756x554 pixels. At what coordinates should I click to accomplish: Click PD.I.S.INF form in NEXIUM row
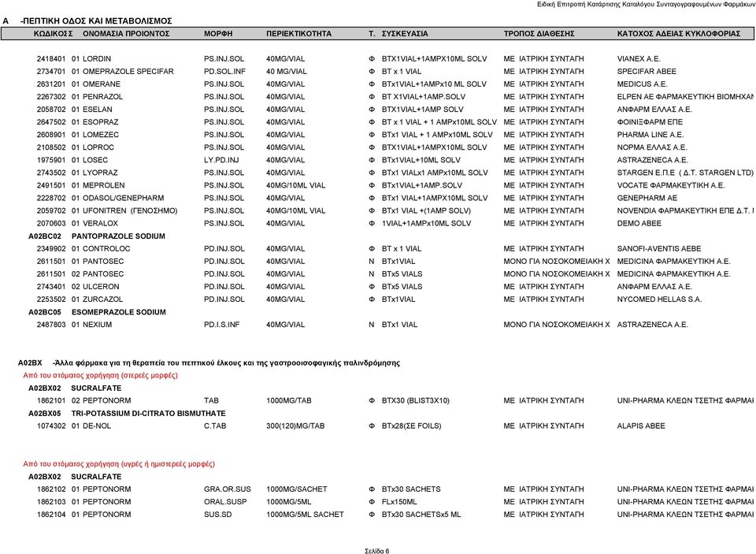(x=222, y=325)
